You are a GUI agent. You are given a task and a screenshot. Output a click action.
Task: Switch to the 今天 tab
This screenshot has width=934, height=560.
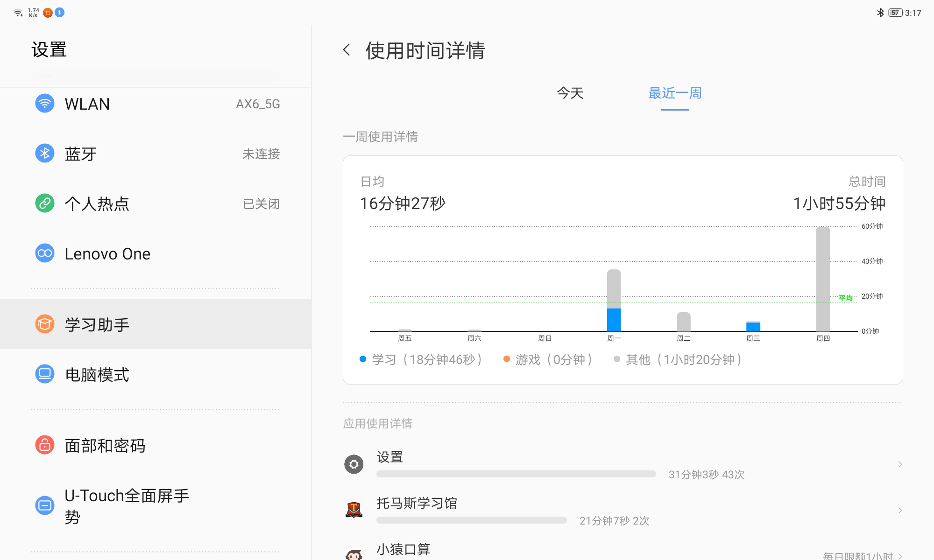click(x=569, y=93)
